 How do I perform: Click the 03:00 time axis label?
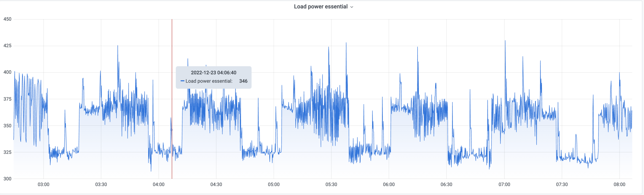(x=44, y=185)
